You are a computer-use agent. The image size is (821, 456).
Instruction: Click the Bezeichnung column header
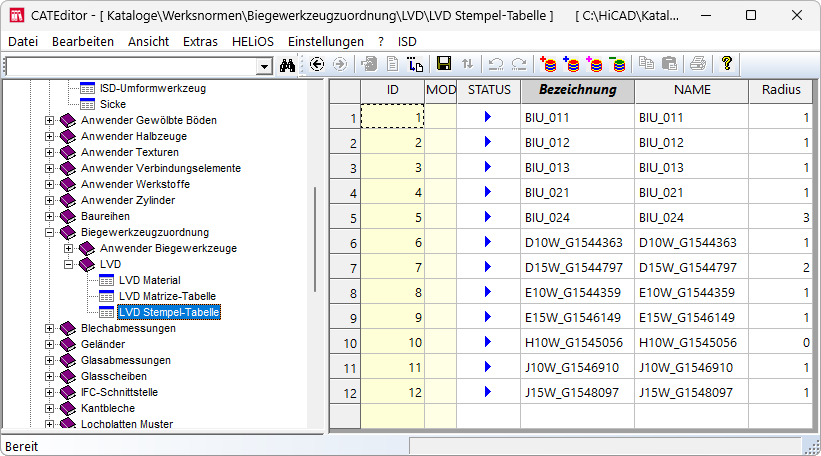pyautogui.click(x=578, y=91)
